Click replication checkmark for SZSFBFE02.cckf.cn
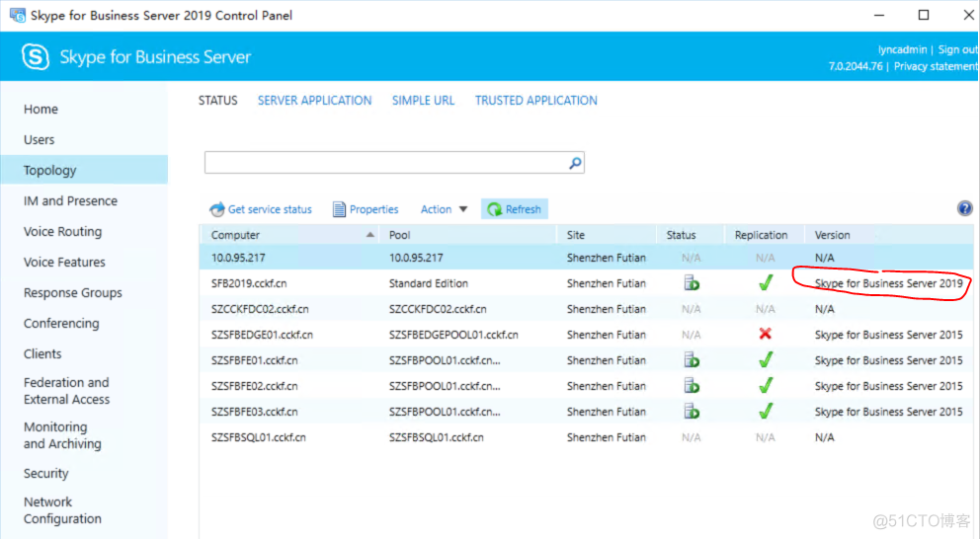The height and width of the screenshot is (539, 980). [765, 385]
